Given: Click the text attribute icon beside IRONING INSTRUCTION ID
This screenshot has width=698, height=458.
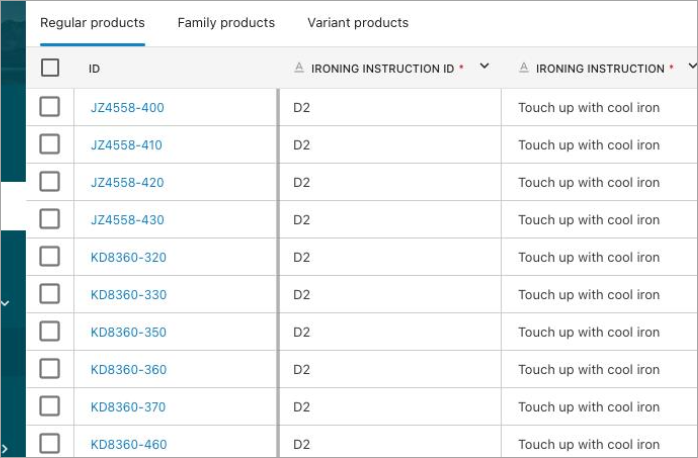Looking at the screenshot, I should 299,68.
